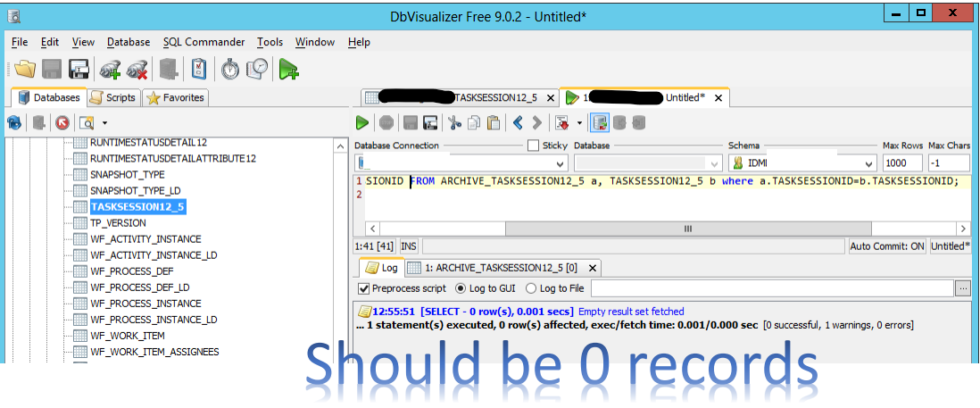The image size is (980, 408).
Task: Open the View menu
Action: [83, 42]
